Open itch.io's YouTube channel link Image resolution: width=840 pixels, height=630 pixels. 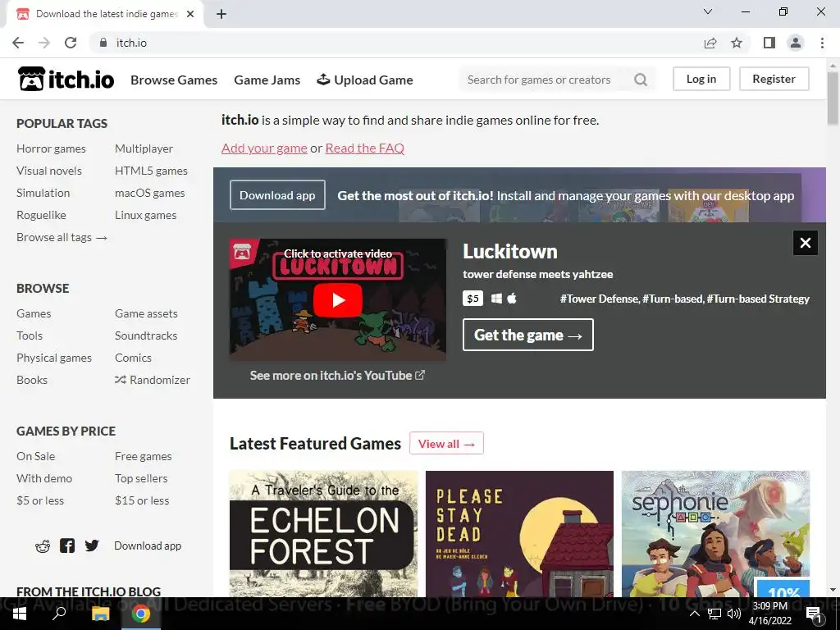pos(337,376)
